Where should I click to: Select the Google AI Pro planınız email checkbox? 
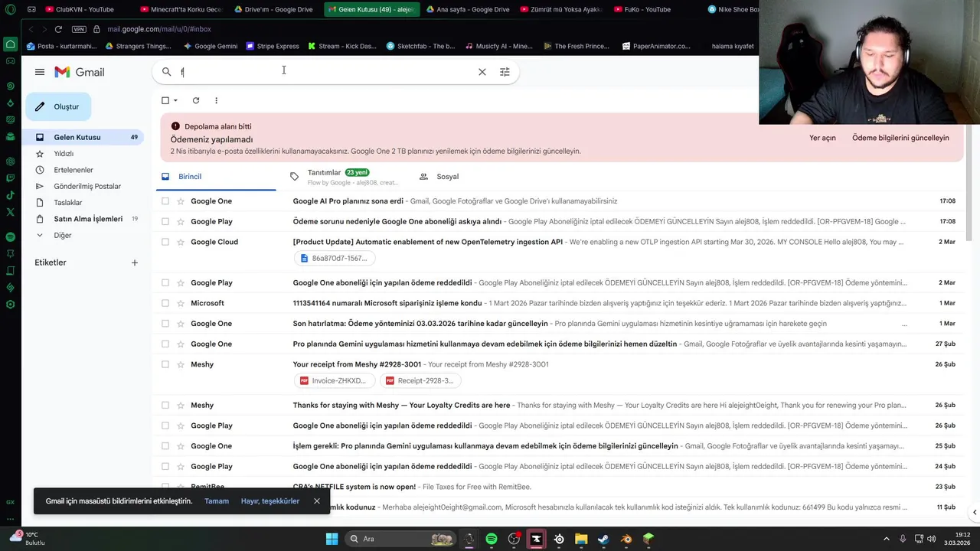[165, 201]
